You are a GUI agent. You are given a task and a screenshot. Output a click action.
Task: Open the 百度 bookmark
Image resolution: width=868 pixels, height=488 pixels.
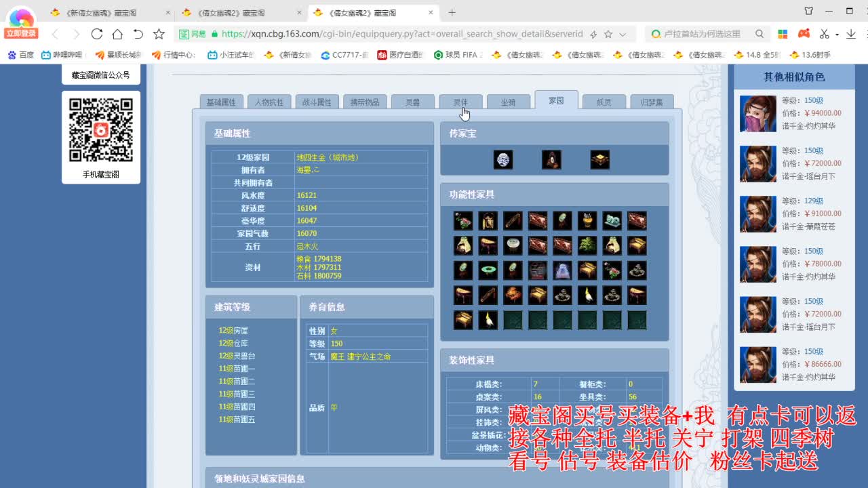click(x=20, y=54)
